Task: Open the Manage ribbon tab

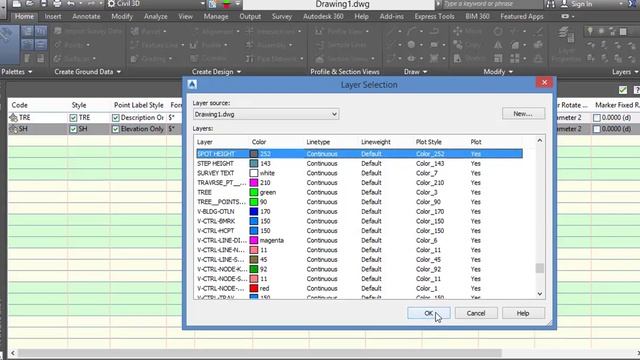Action: click(216, 17)
